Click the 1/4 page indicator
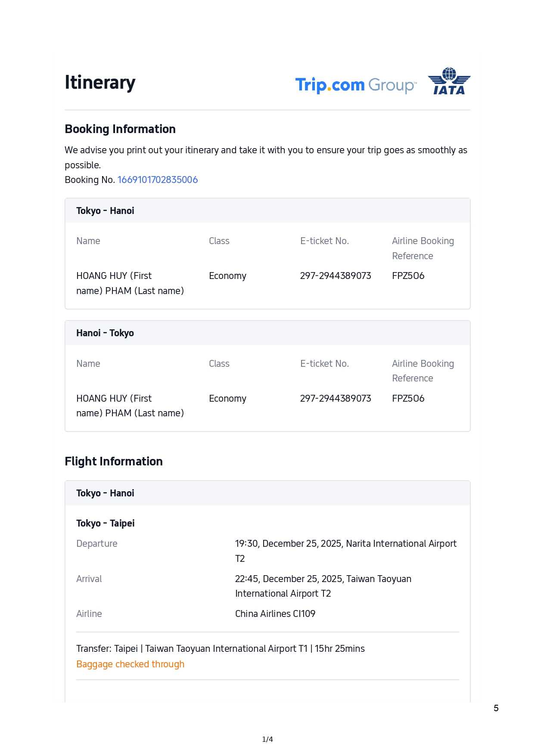 click(x=267, y=739)
